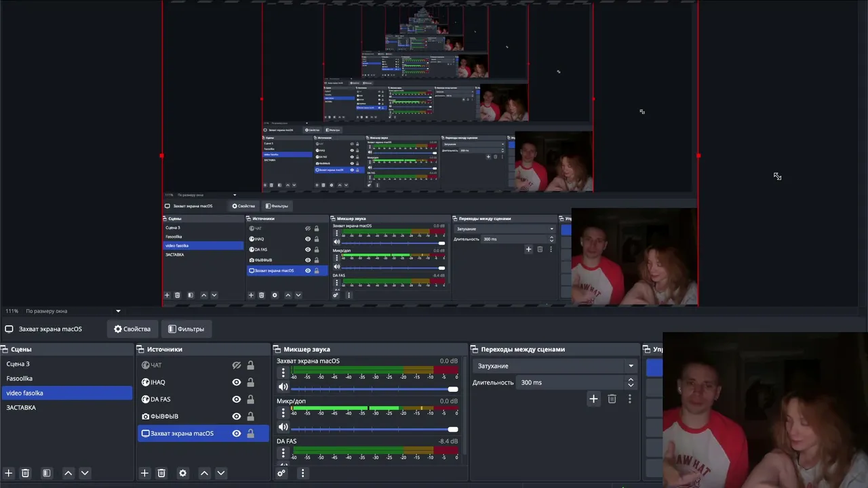Select the ЗАСТАВКА scene
Viewport: 868px width, 488px height.
[66, 407]
